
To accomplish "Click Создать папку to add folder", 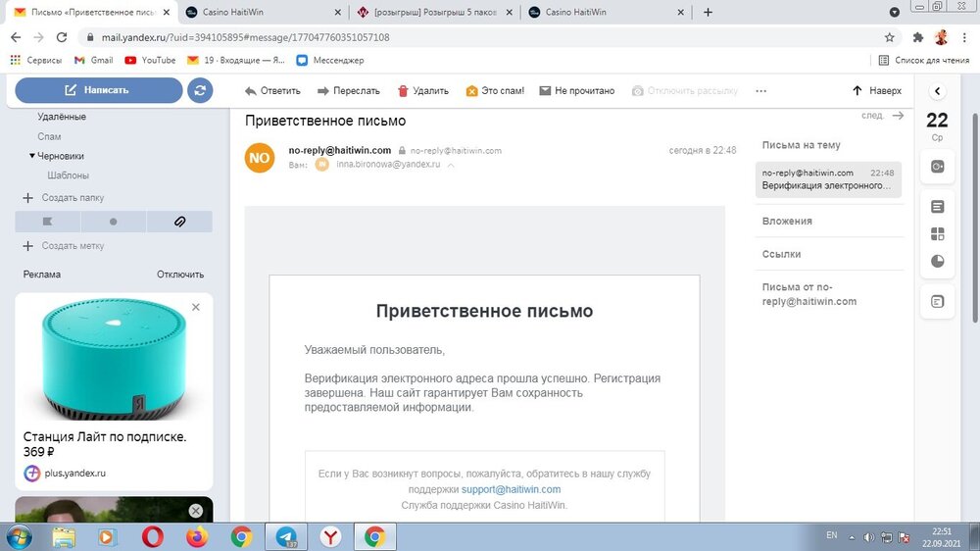I will coord(64,198).
